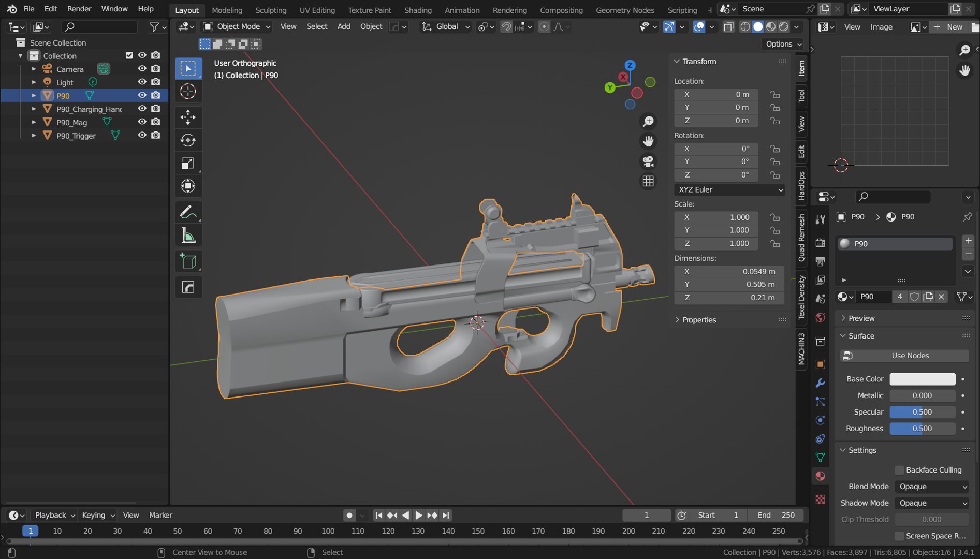980x559 pixels.
Task: Open the Blend Mode dropdown
Action: click(x=933, y=487)
